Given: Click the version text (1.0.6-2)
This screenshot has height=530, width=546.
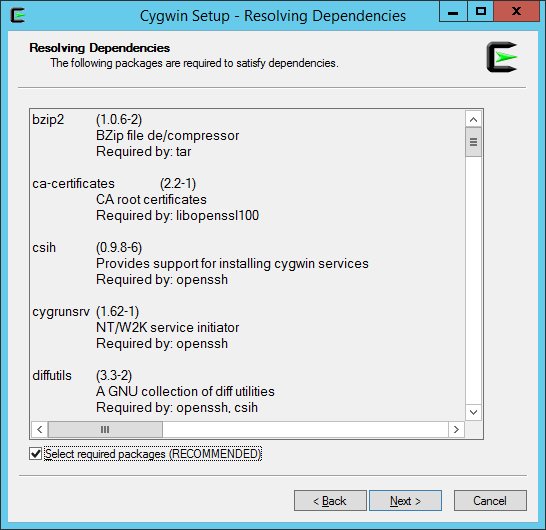Looking at the screenshot, I should point(119,120).
